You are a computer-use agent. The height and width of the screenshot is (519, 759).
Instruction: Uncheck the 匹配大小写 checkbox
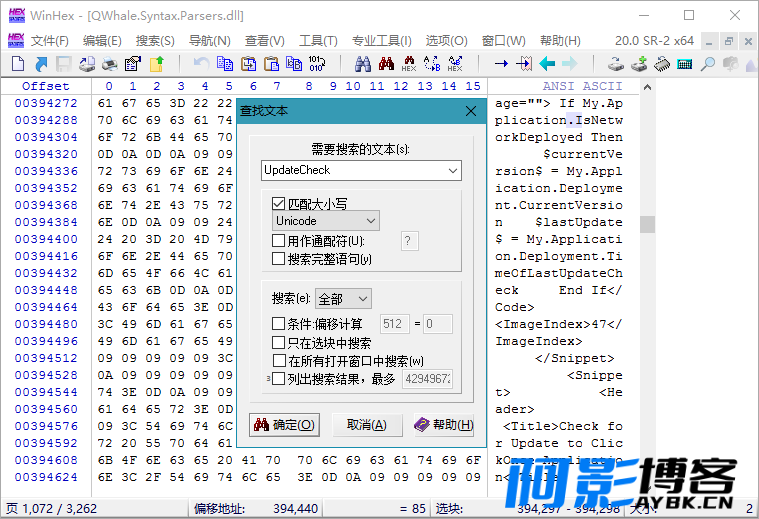[279, 204]
